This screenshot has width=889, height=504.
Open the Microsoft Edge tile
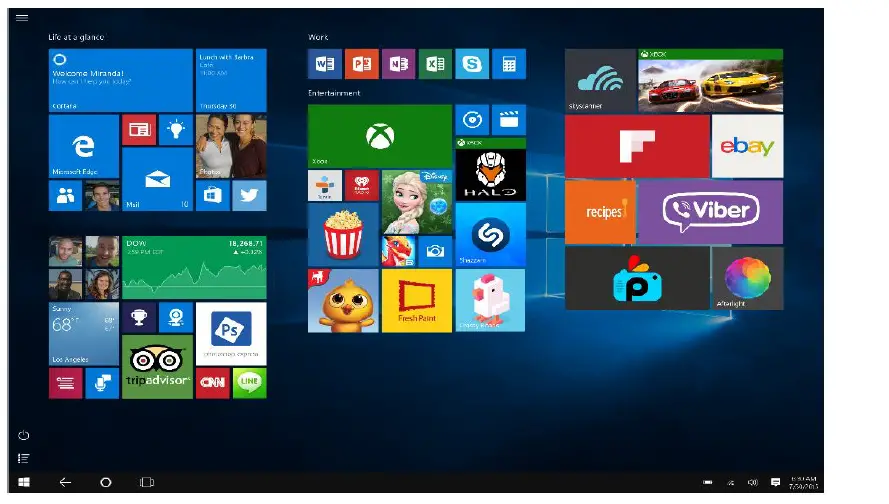coord(84,146)
